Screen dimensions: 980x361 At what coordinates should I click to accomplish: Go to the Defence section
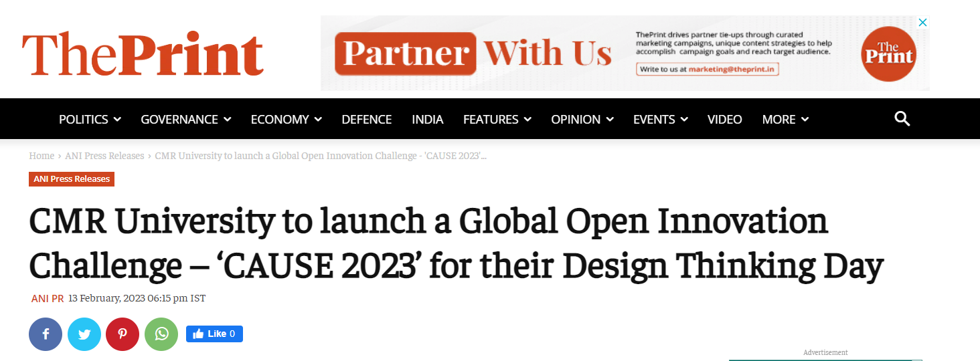(x=366, y=120)
